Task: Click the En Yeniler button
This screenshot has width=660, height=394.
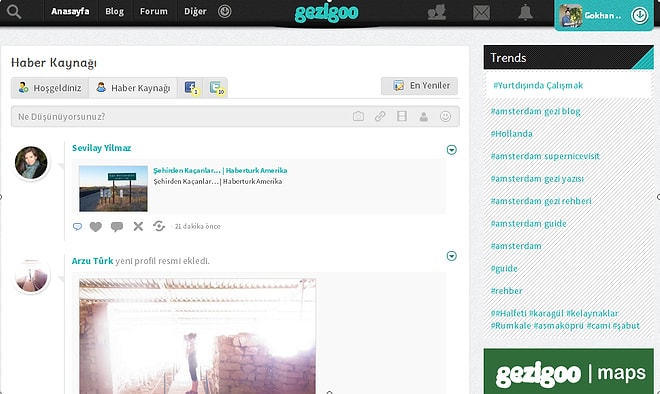Action: click(x=419, y=85)
